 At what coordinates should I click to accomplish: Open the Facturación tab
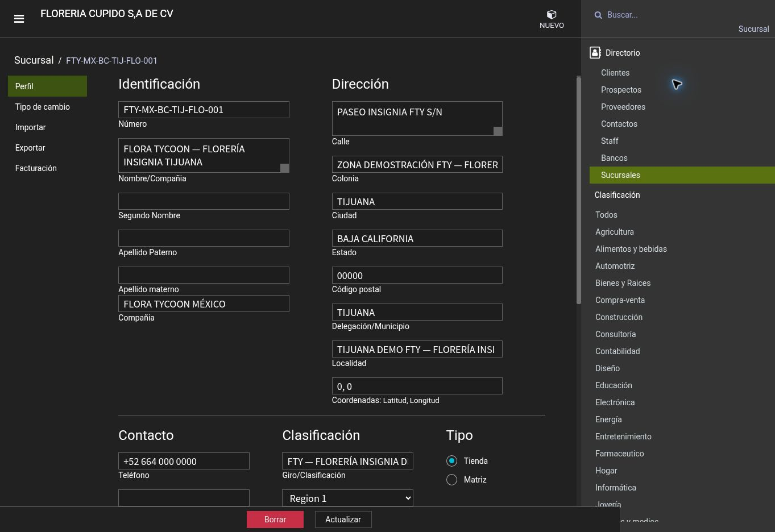click(x=47, y=168)
